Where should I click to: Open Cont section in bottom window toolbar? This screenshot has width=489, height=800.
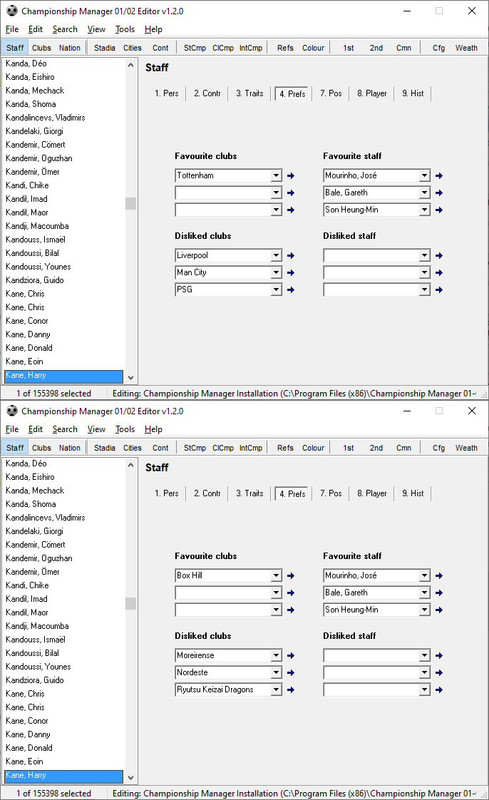[160, 448]
